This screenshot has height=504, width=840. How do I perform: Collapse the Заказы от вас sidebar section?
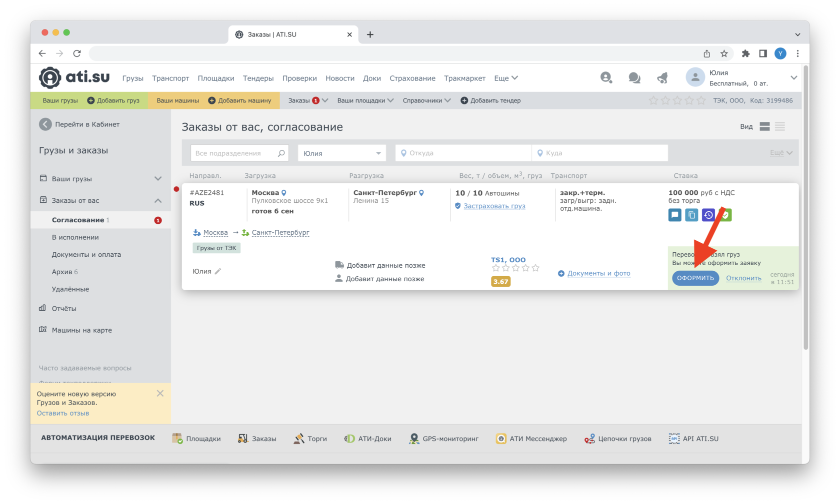(158, 200)
